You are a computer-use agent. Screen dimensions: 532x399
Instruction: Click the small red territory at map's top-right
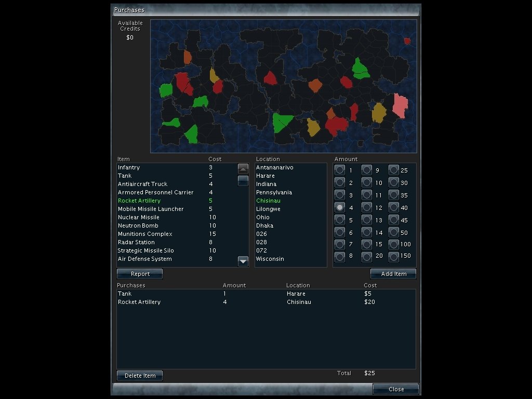point(407,41)
